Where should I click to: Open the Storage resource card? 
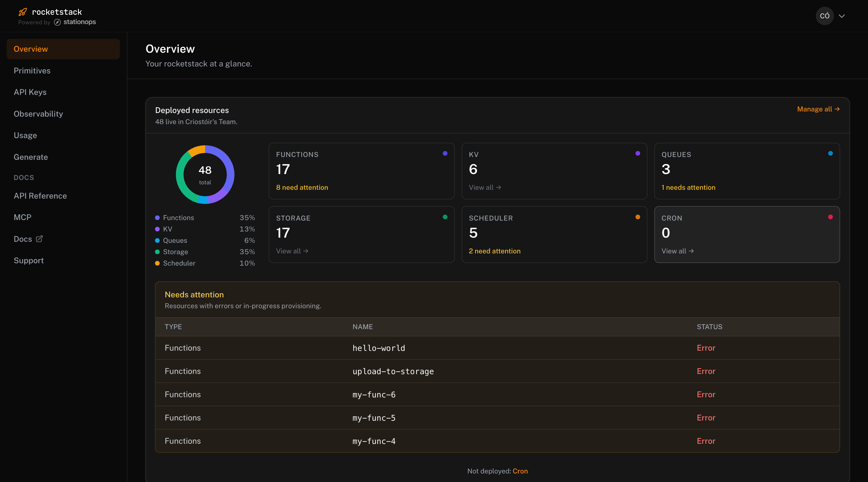click(362, 235)
